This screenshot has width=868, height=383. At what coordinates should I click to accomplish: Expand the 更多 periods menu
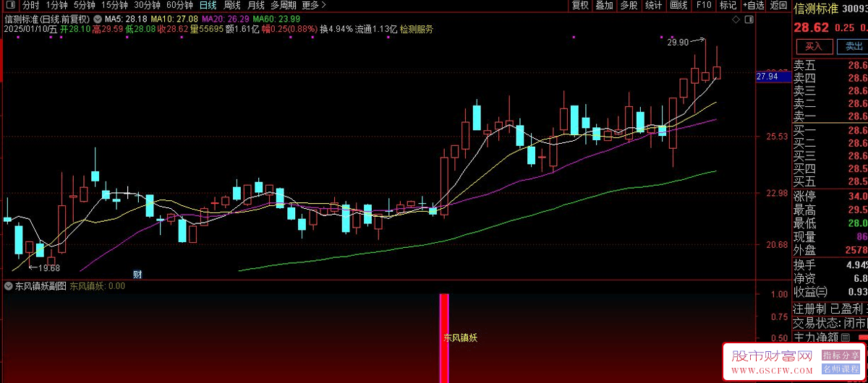click(x=313, y=5)
